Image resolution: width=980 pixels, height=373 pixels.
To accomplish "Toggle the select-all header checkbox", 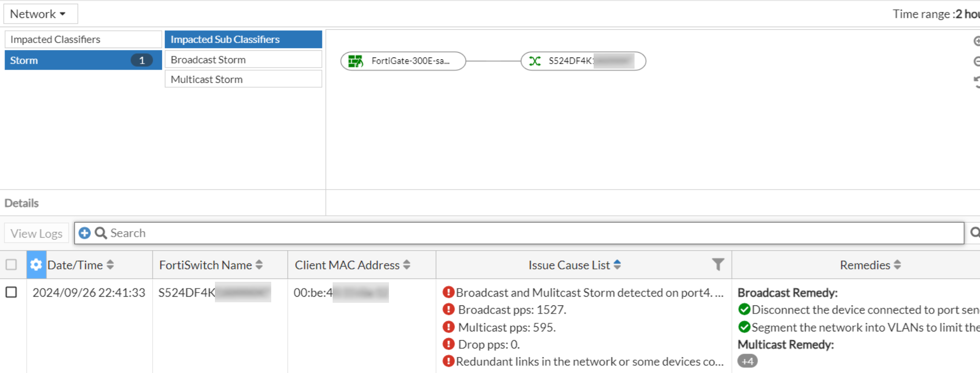I will [11, 265].
